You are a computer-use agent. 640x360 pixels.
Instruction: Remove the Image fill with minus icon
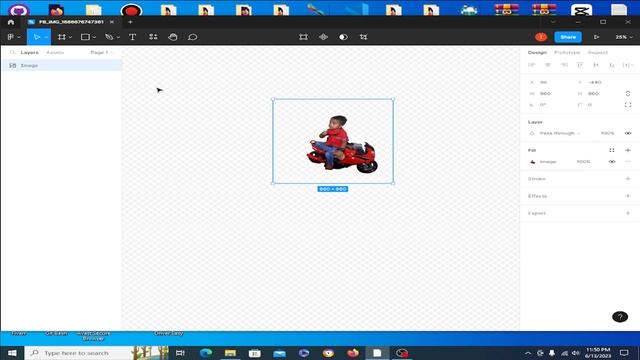pos(628,162)
